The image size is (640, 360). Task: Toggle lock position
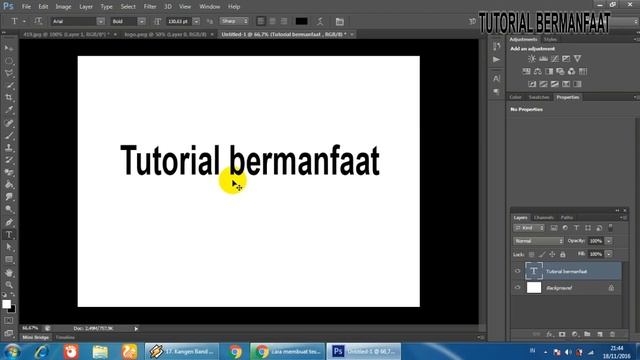click(x=552, y=254)
